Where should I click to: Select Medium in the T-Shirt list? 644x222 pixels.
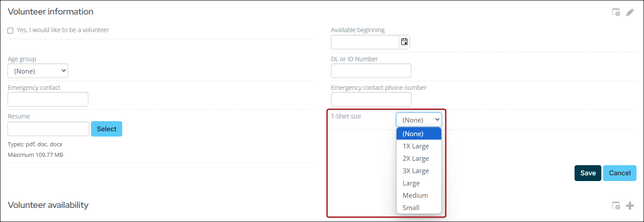click(415, 196)
